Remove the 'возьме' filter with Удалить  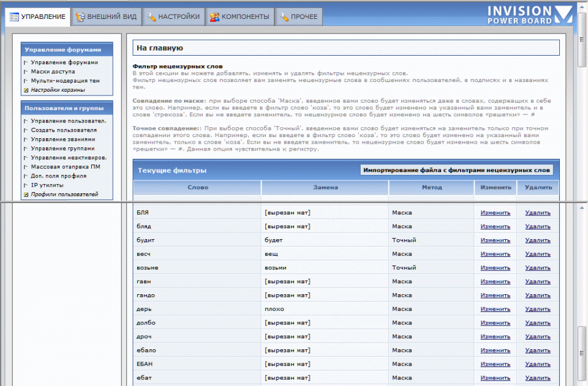point(538,268)
